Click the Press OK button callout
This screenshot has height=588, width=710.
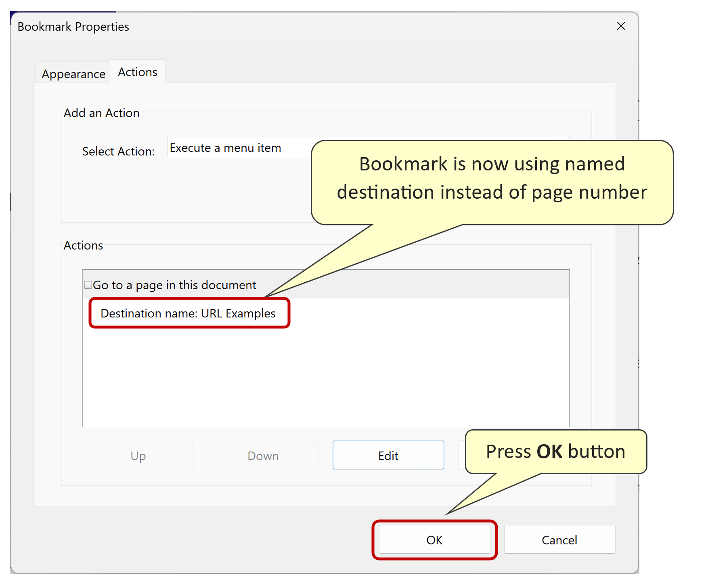(556, 451)
